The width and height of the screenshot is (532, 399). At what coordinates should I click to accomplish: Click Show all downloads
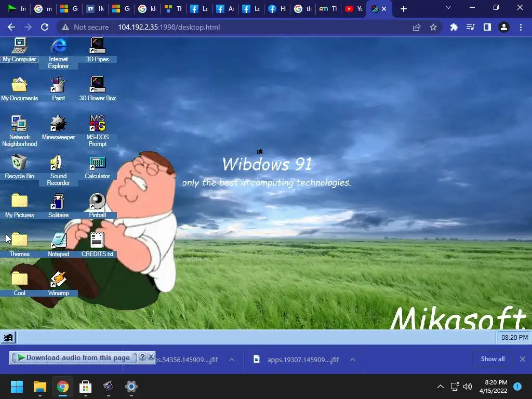[493, 359]
